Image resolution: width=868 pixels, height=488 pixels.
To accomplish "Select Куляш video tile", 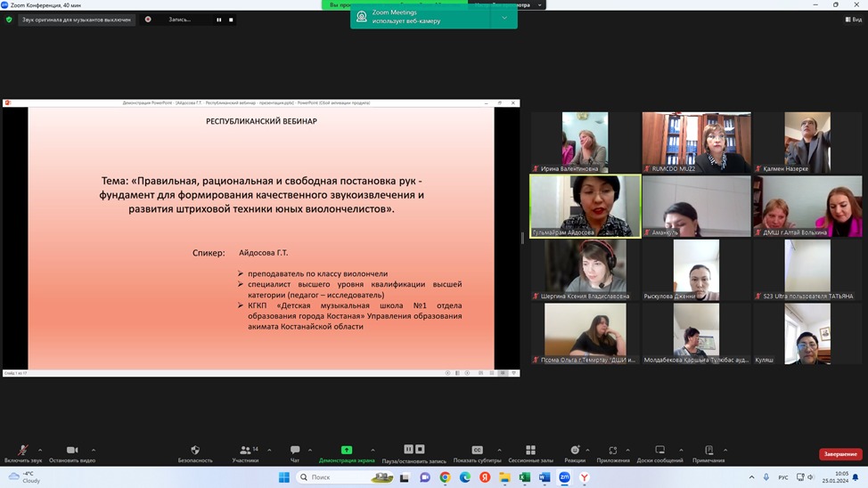I will click(807, 334).
